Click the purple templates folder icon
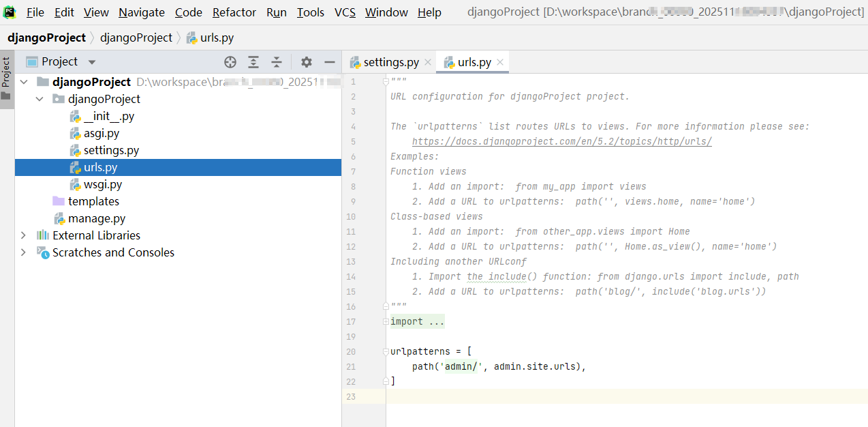868x427 pixels. pyautogui.click(x=59, y=201)
